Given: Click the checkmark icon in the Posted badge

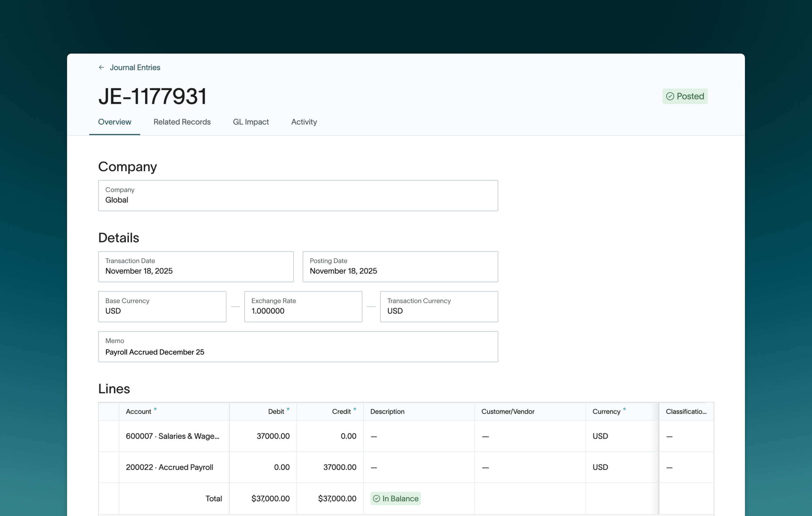Looking at the screenshot, I should tap(670, 96).
